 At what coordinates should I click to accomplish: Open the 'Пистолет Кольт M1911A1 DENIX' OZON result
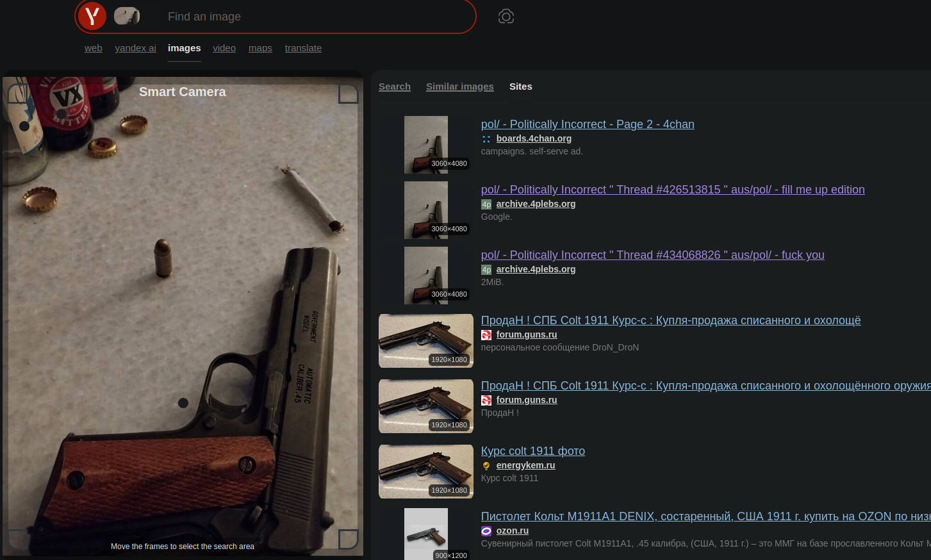706,516
